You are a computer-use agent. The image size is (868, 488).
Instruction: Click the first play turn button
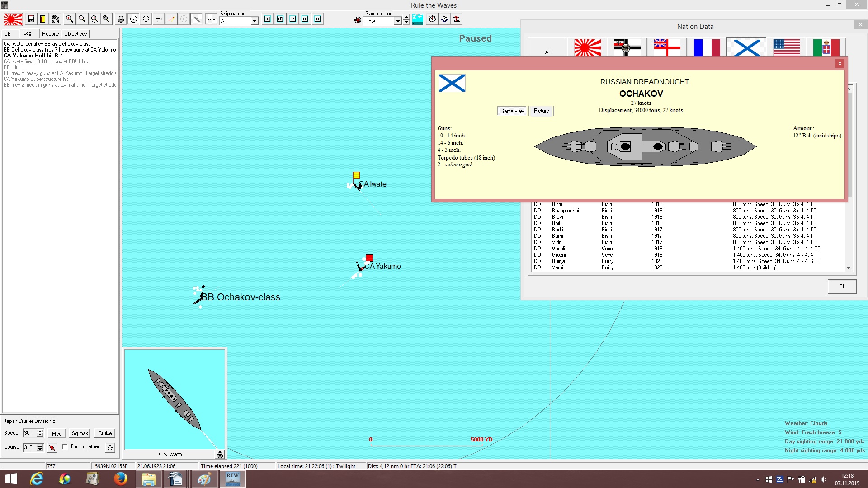click(268, 19)
